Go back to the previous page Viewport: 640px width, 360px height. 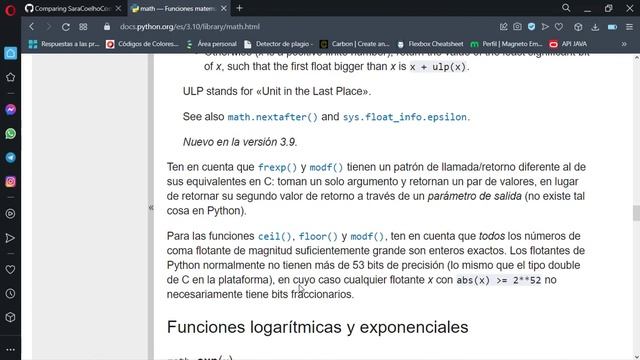31,27
